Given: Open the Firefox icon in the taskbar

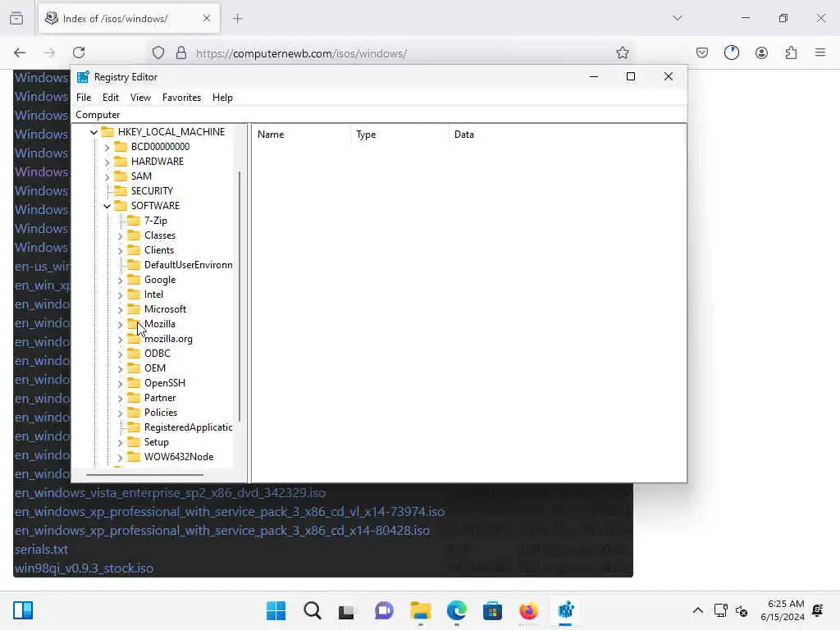Looking at the screenshot, I should tap(528, 610).
